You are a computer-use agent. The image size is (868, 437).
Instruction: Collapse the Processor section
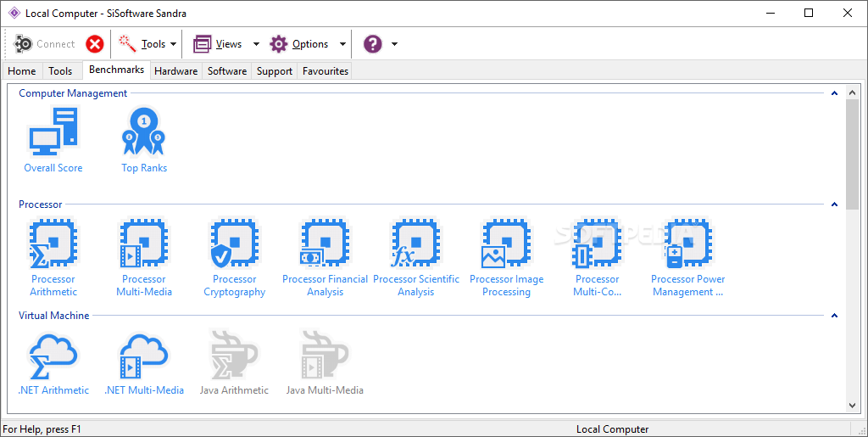834,204
